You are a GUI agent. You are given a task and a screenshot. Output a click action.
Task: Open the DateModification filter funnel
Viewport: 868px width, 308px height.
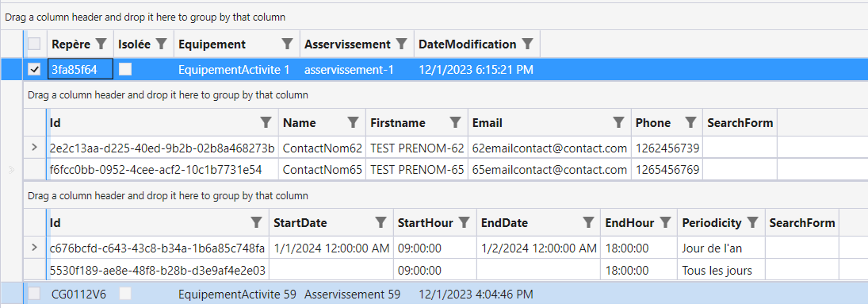click(528, 44)
